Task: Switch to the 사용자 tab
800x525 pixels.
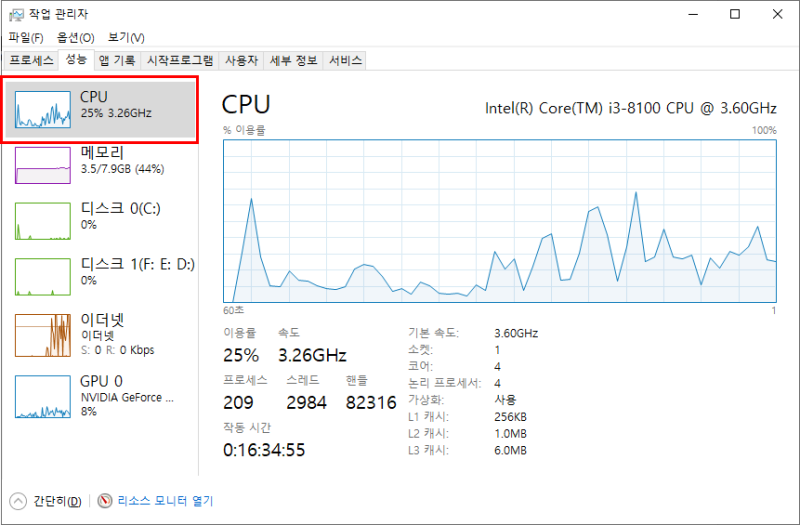Action: tap(241, 60)
